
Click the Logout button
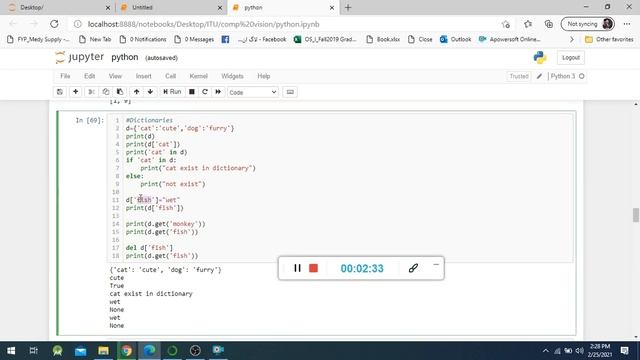pyautogui.click(x=571, y=58)
